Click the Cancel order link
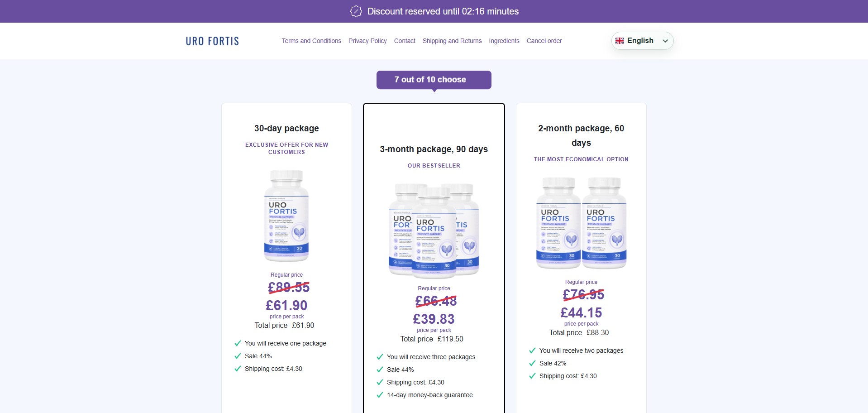This screenshot has height=413, width=868. (544, 41)
